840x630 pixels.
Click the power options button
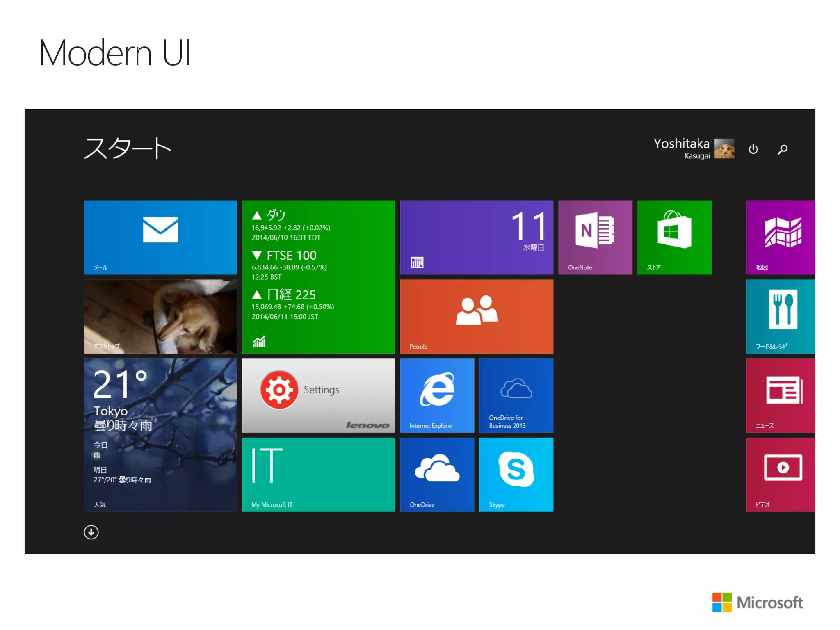pyautogui.click(x=753, y=149)
